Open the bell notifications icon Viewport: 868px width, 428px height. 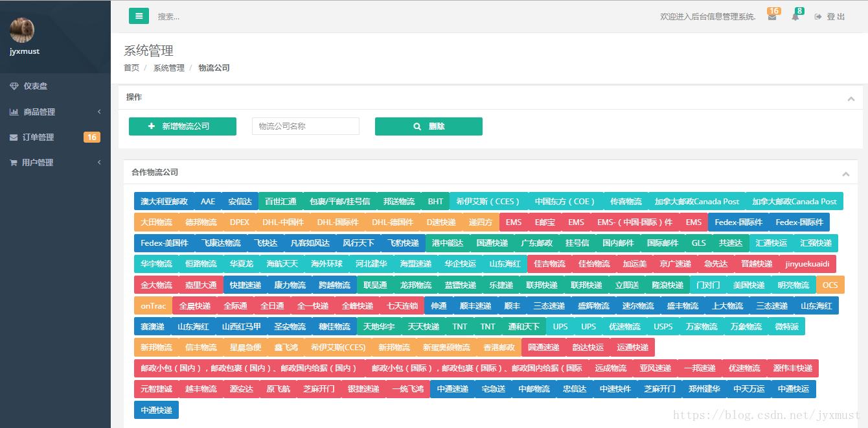tap(795, 17)
